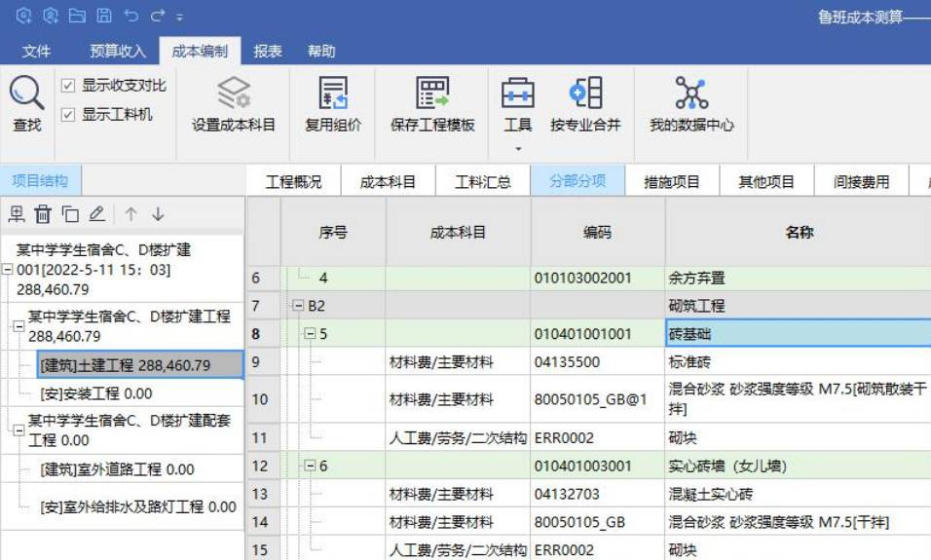
Task: Click the second hexagon search icon in title bar
Action: coord(51,16)
